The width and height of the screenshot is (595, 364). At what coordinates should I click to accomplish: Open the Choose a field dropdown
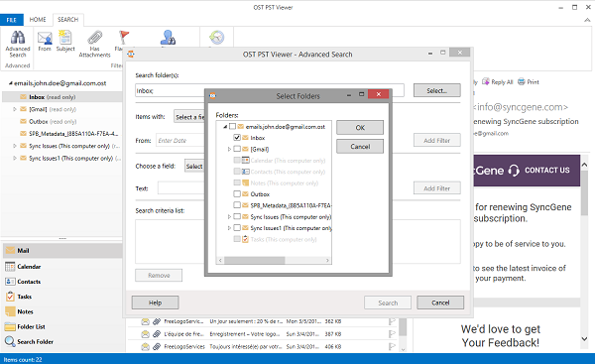click(194, 167)
